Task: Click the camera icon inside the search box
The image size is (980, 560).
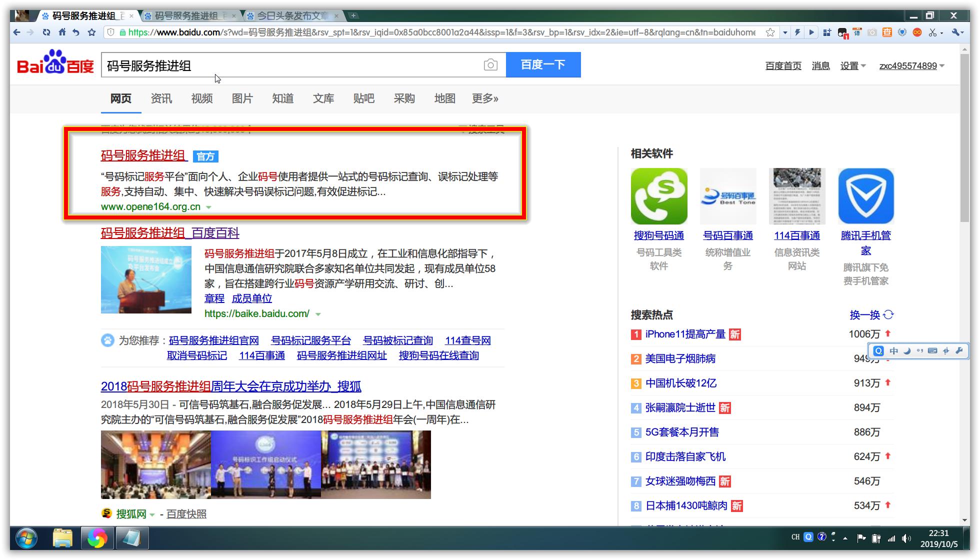Action: 490,64
